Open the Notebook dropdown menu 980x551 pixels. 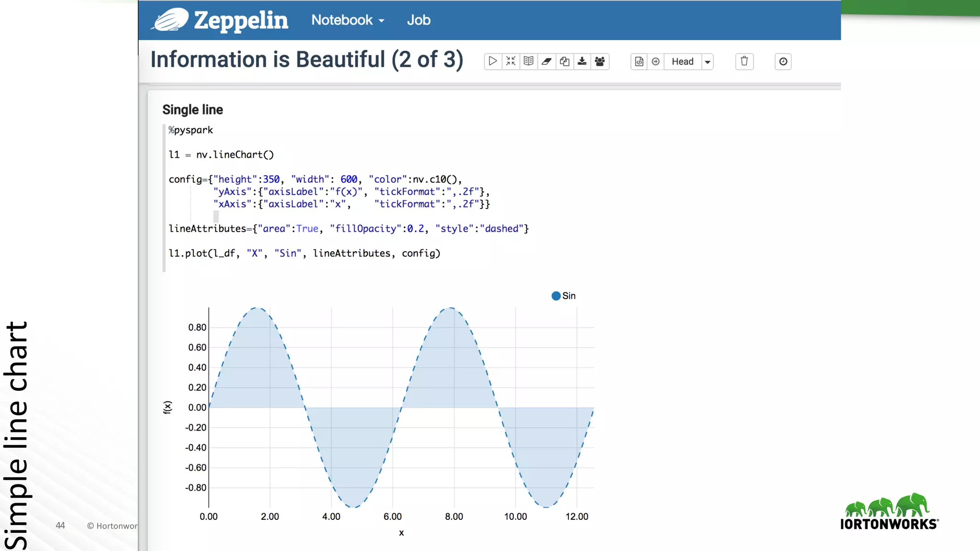[347, 20]
